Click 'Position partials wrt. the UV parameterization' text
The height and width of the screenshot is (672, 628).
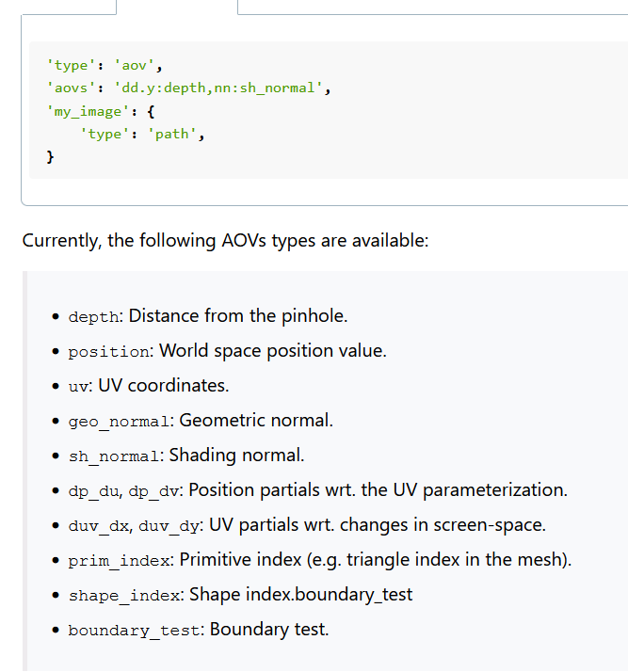(x=378, y=490)
